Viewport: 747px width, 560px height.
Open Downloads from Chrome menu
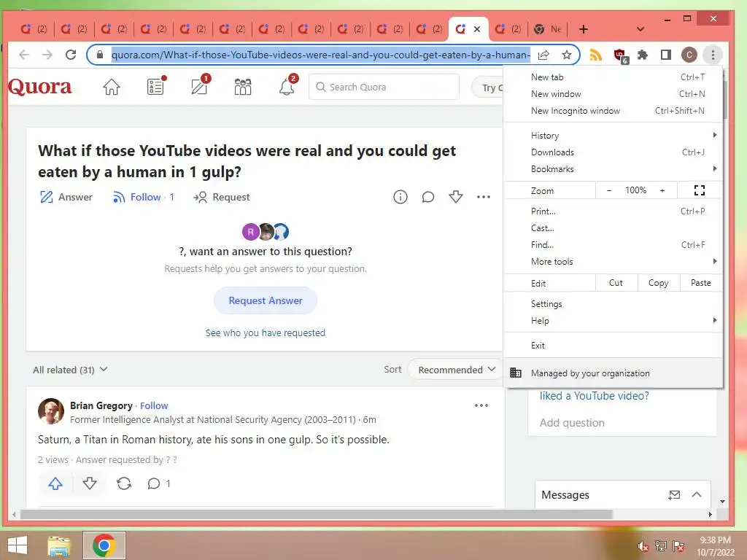click(613, 152)
